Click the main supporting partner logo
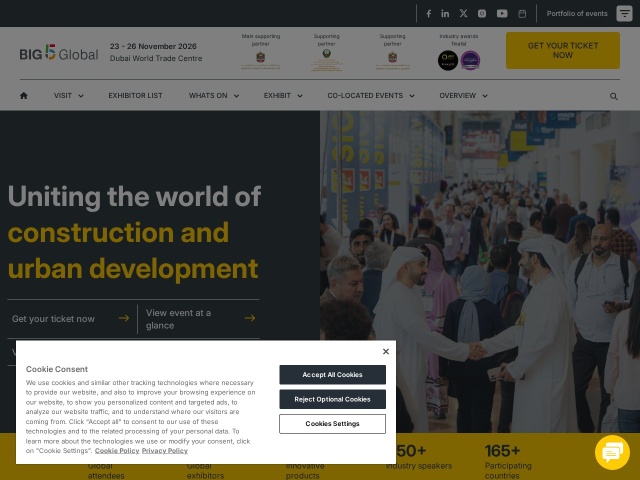 [260, 60]
